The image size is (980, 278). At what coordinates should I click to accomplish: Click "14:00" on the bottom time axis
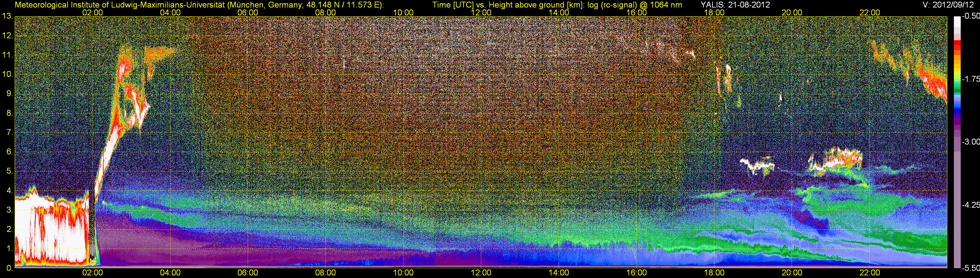(x=559, y=273)
